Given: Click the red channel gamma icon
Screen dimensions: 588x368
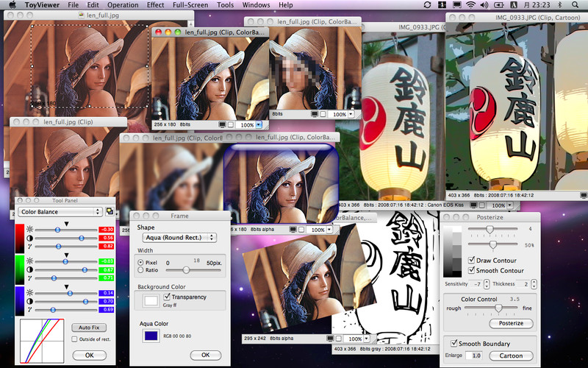Looking at the screenshot, I should (29, 247).
